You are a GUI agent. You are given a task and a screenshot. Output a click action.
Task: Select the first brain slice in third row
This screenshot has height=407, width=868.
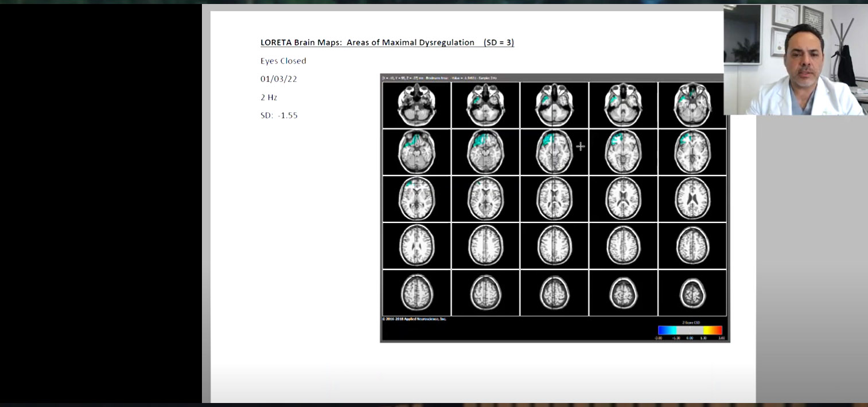(417, 198)
